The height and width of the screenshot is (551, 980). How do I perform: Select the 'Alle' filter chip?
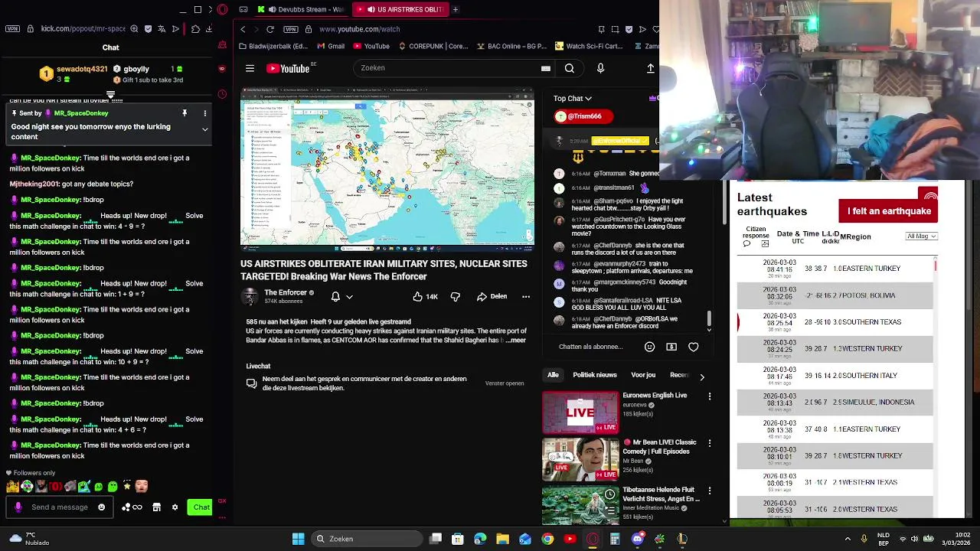coord(553,375)
